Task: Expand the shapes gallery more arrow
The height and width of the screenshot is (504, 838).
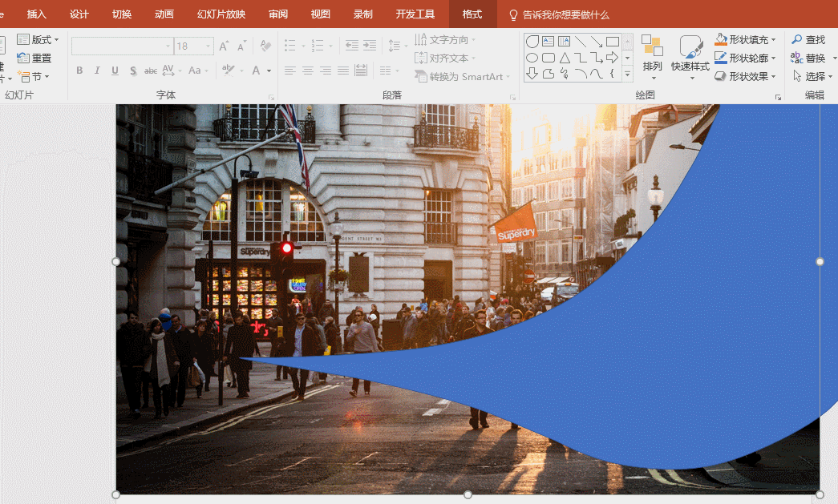Action: pyautogui.click(x=627, y=75)
